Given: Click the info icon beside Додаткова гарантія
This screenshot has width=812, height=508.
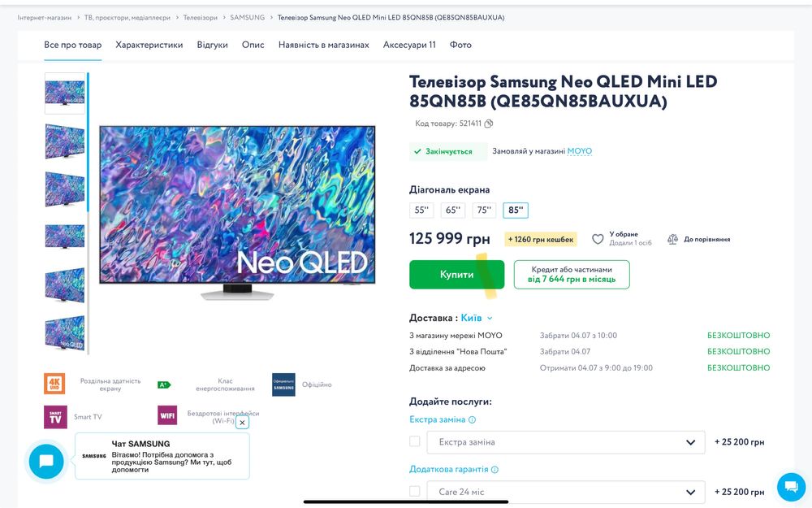Looking at the screenshot, I should [x=495, y=470].
